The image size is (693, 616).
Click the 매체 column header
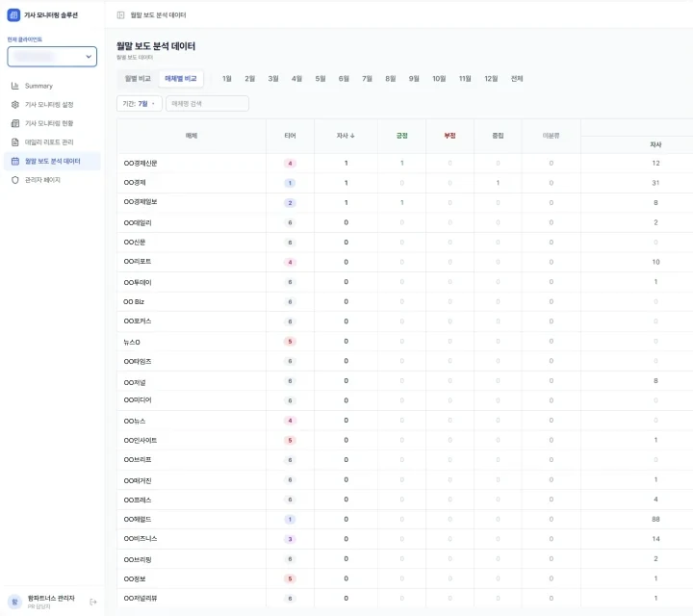point(192,136)
